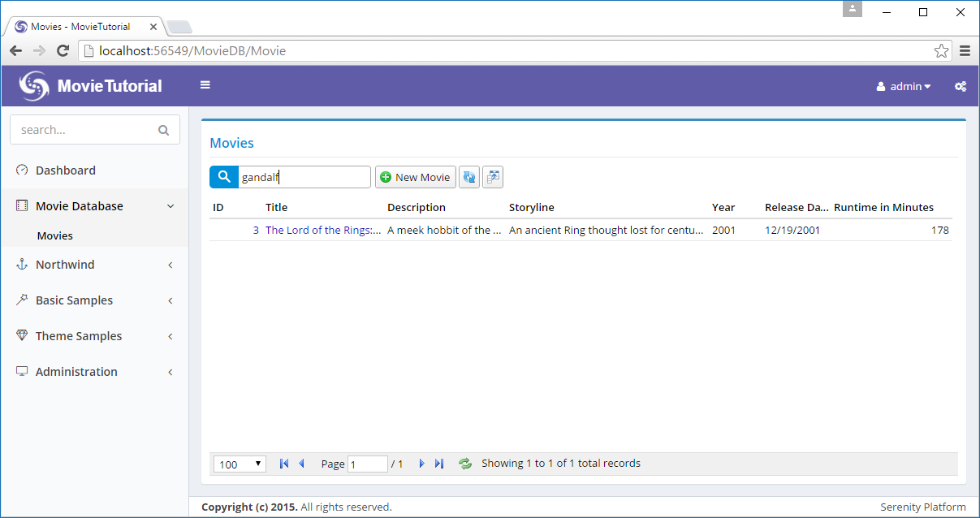Viewport: 980px width, 518px height.
Task: Click the green pager refresh icon
Action: 465,464
